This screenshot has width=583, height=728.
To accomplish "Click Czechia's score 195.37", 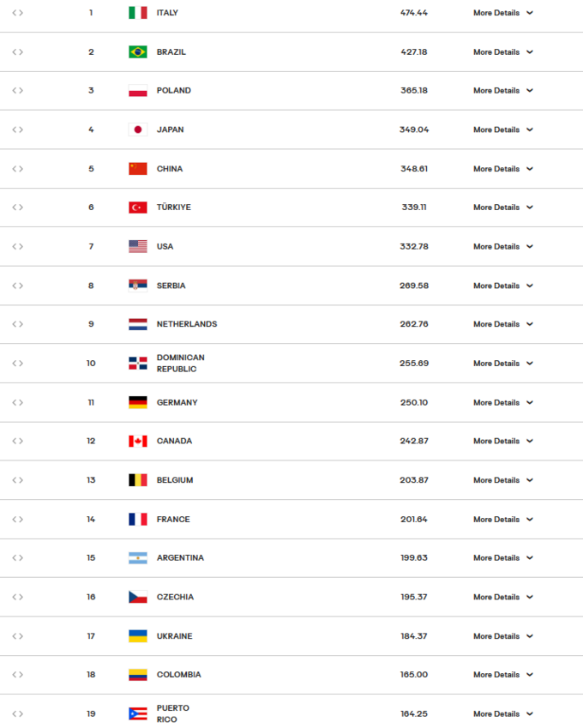I will [x=413, y=597].
